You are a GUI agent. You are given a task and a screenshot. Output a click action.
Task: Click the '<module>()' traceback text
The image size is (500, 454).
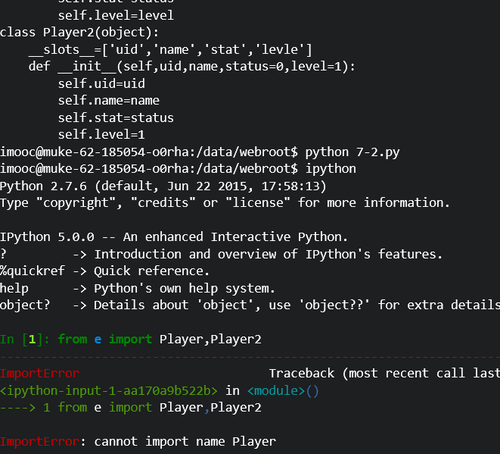[283, 390]
